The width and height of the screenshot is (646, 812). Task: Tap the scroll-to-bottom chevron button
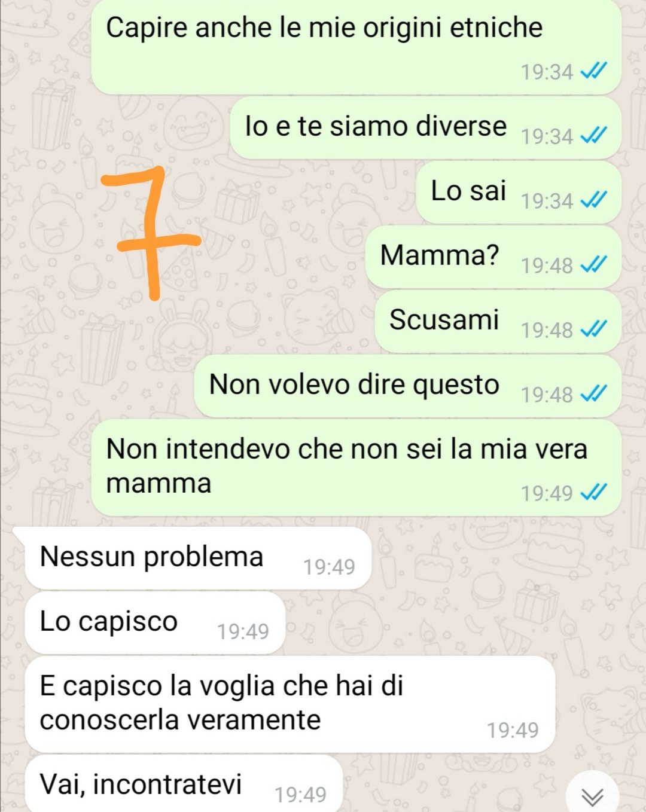pyautogui.click(x=592, y=795)
